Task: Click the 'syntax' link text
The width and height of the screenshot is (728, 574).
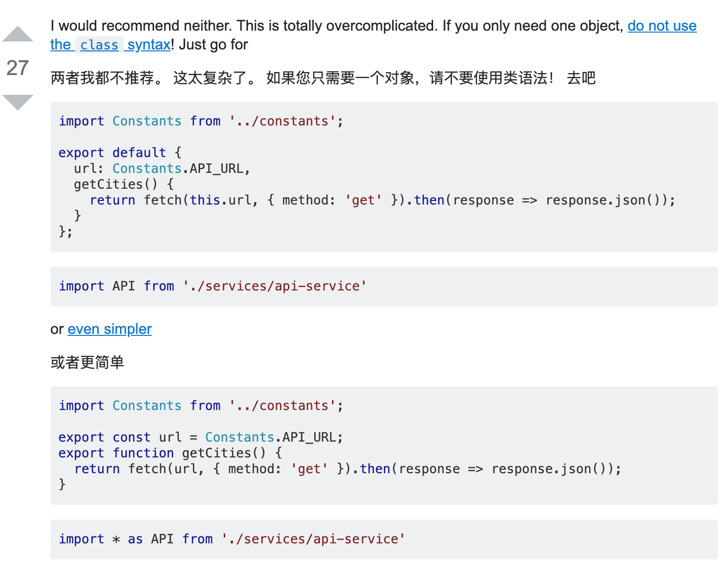Action: [149, 44]
